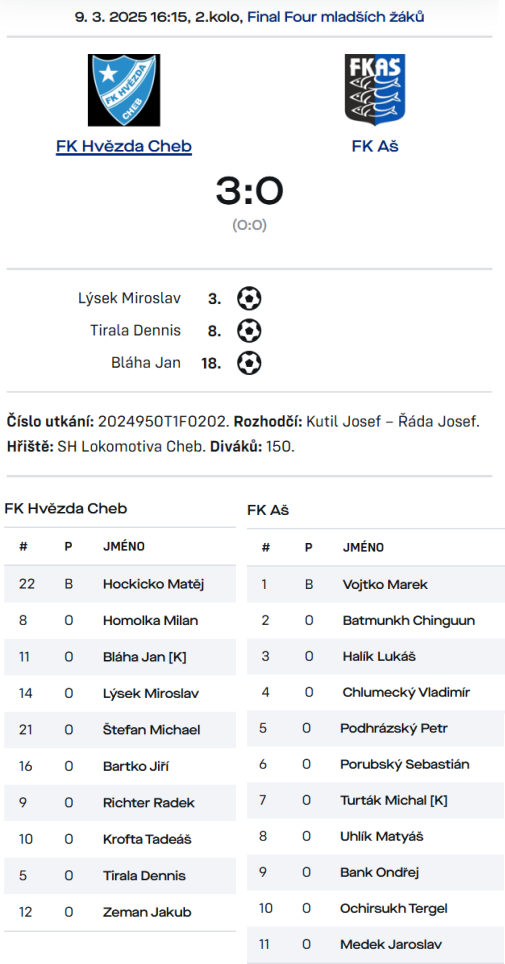Select captain Bláha Jan [K] row
505x964 pixels.
click(120, 657)
